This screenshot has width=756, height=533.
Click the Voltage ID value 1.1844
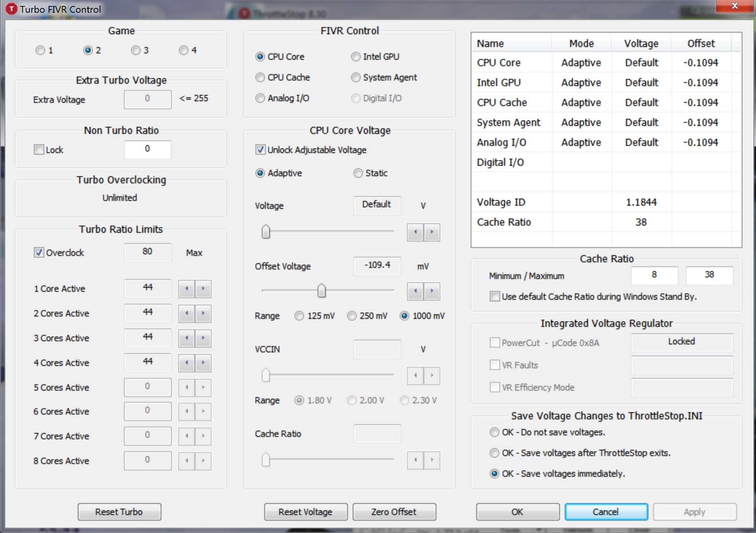(641, 202)
